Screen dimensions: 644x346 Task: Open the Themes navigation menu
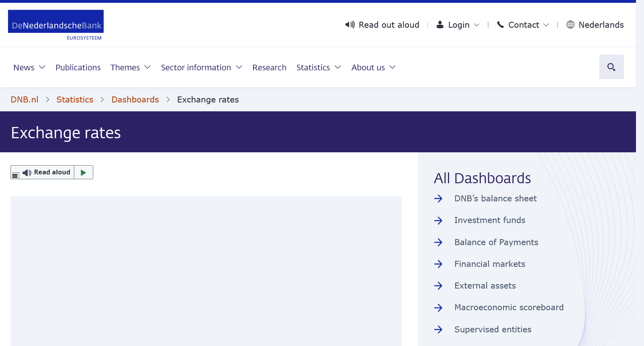pos(130,68)
